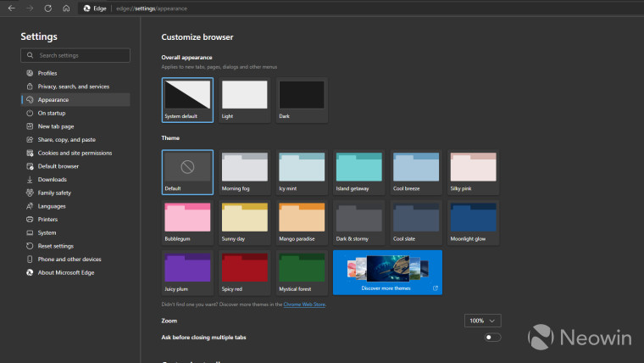Open the Chrome Web Store link
Screen dimensions: 644x363
click(x=304, y=304)
